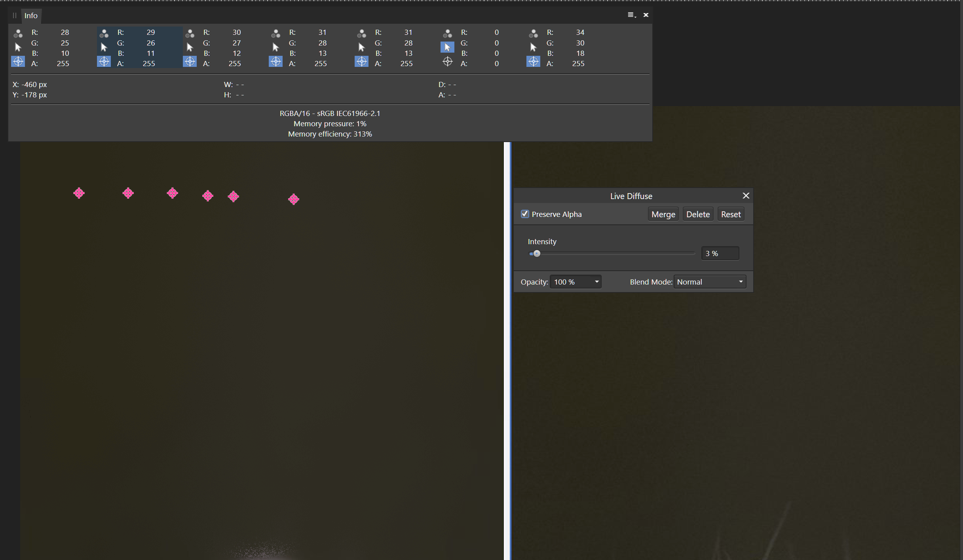Toggle the second sampler's blue target icon off
Screen dimensions: 963x560
click(x=104, y=61)
